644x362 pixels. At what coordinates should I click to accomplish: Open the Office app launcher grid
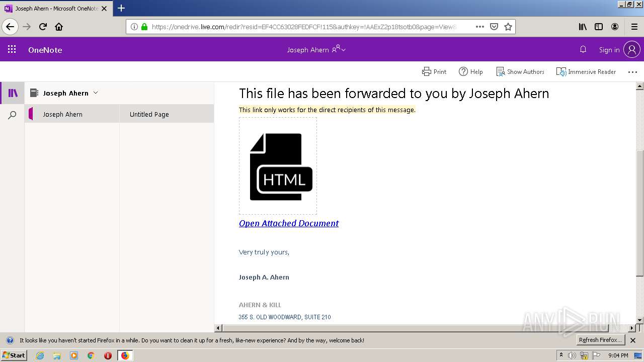coord(12,49)
